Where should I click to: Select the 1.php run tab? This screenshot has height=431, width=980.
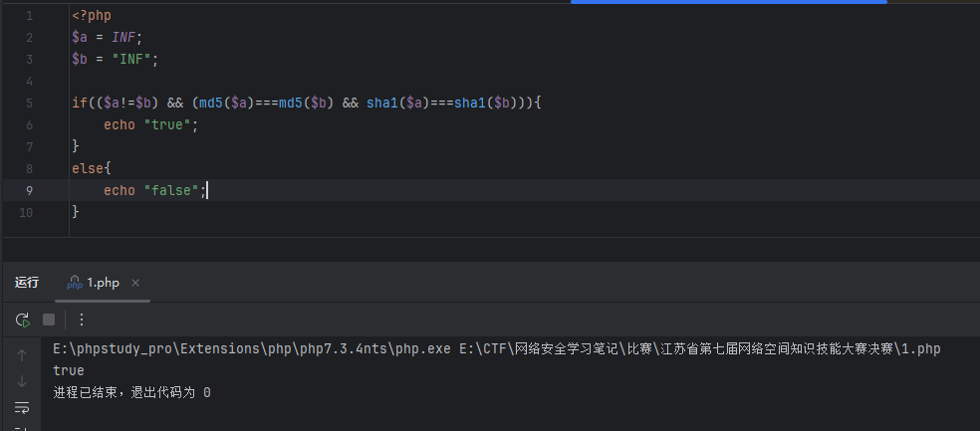[x=102, y=283]
